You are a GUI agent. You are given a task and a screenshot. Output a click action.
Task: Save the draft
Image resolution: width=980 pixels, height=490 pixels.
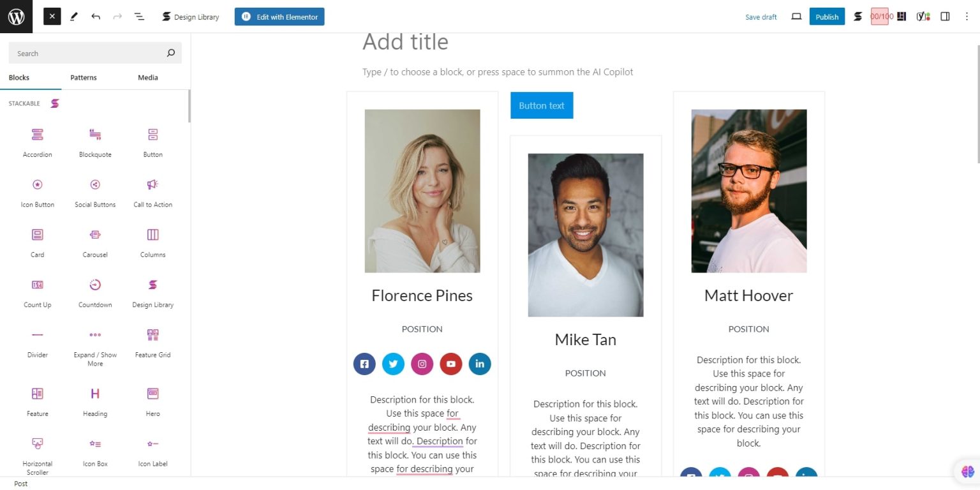click(x=761, y=17)
